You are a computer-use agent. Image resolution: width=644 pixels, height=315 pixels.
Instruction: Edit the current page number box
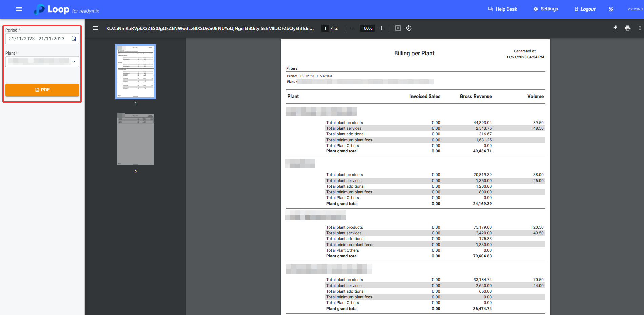click(325, 28)
